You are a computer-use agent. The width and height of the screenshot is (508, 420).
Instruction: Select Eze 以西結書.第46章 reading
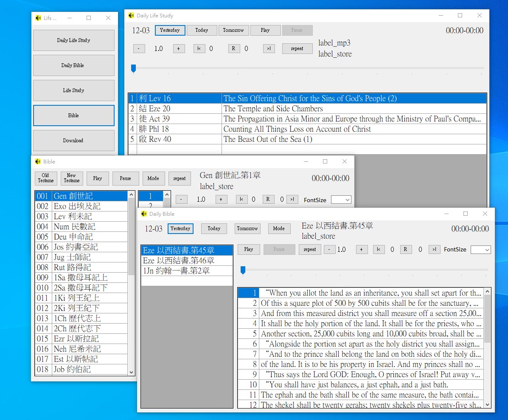187,261
